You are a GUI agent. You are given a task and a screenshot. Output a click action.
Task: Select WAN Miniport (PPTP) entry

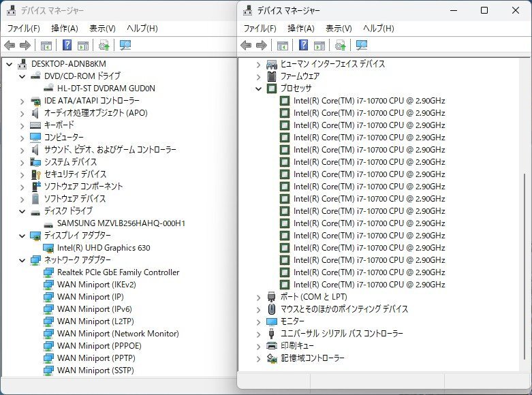[96, 358]
